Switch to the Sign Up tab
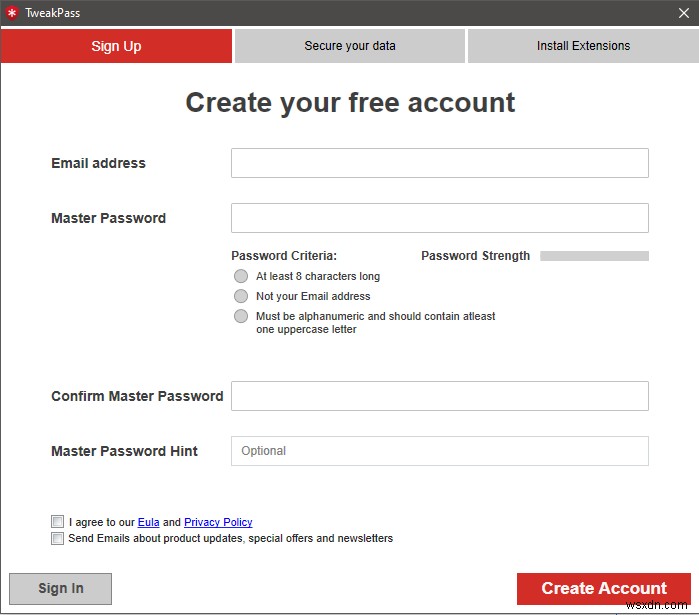The width and height of the screenshot is (699, 615). pos(116,46)
